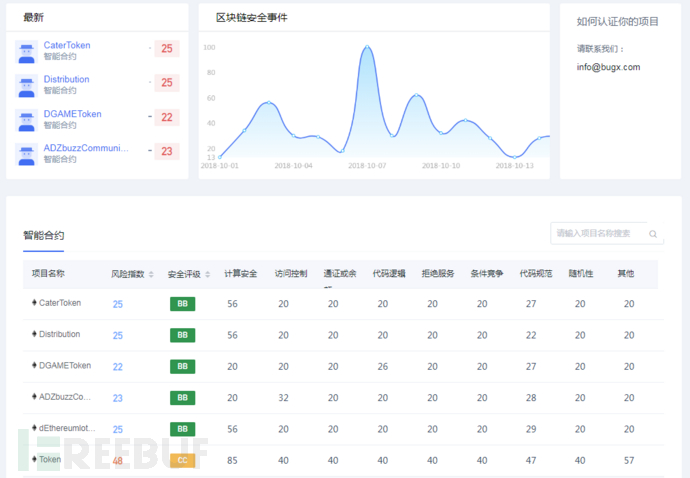The height and width of the screenshot is (478, 690).
Task: Click risk index 48 in Token row
Action: [x=117, y=461]
